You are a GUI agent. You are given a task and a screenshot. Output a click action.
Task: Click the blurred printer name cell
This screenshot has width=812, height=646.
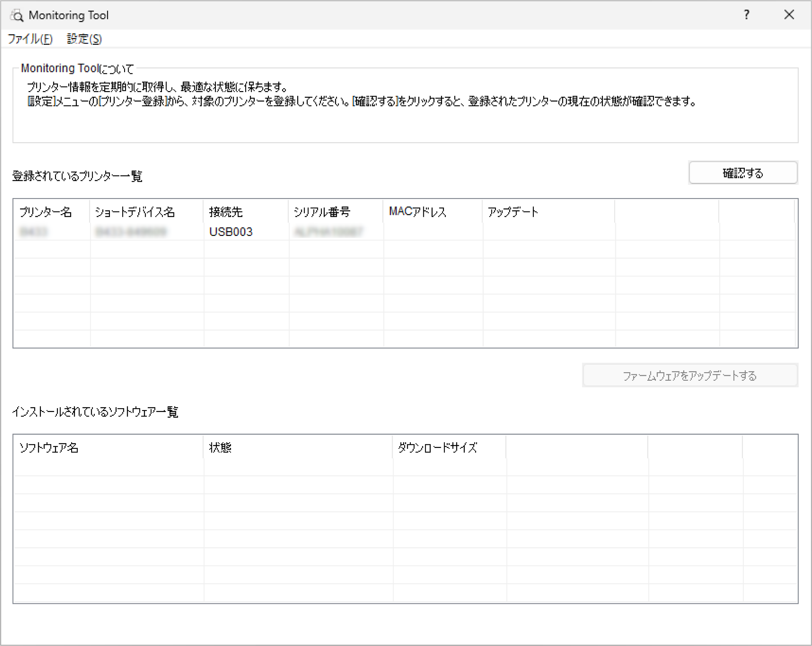34,232
